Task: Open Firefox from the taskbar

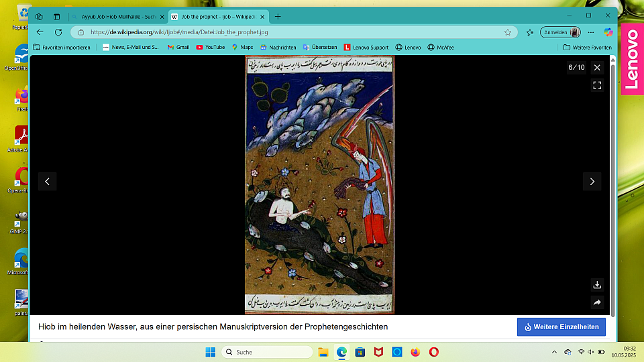Action: (415, 352)
